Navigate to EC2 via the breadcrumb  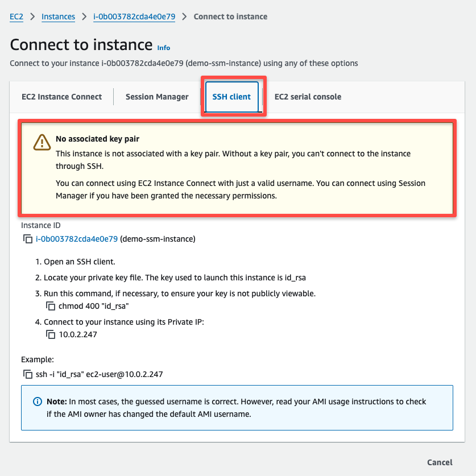tap(16, 16)
